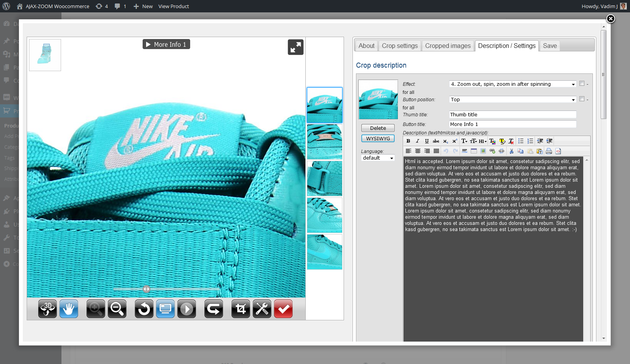Image resolution: width=630 pixels, height=364 pixels.
Task: Open the wrench and screwdriver settings
Action: pos(262,309)
